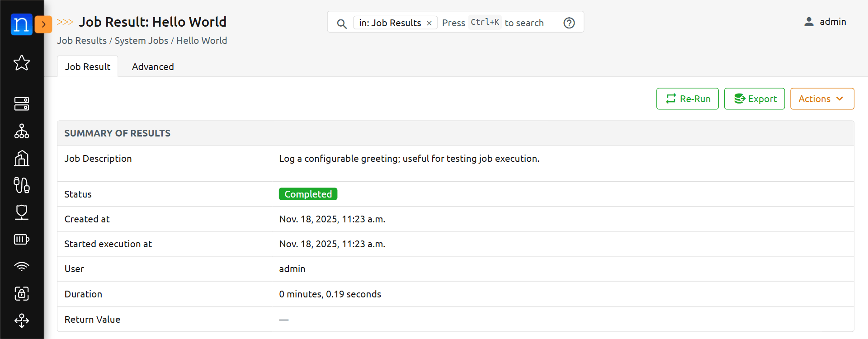Click the cable connectors sidebar icon
The width and height of the screenshot is (868, 339).
click(21, 185)
